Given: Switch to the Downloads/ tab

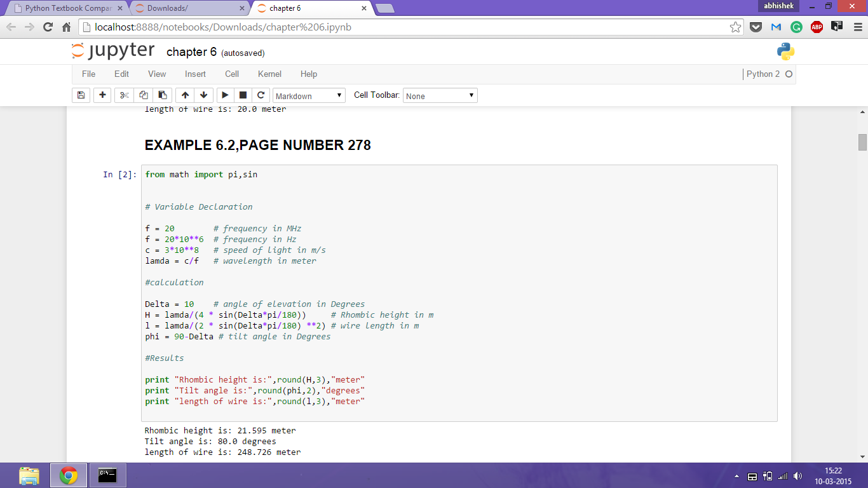Looking at the screenshot, I should tap(189, 8).
